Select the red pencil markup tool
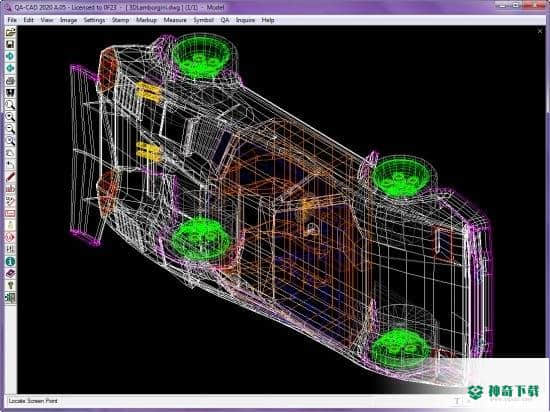The height and width of the screenshot is (412, 550). [x=11, y=177]
